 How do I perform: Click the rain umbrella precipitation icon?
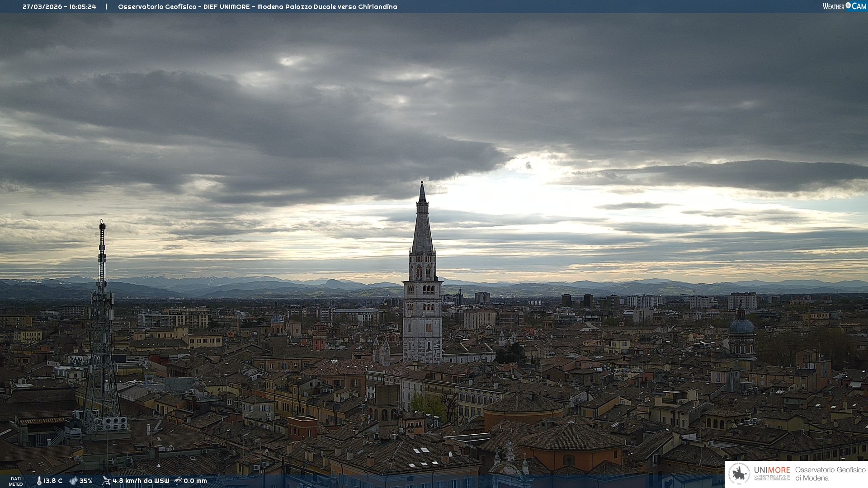(x=178, y=481)
